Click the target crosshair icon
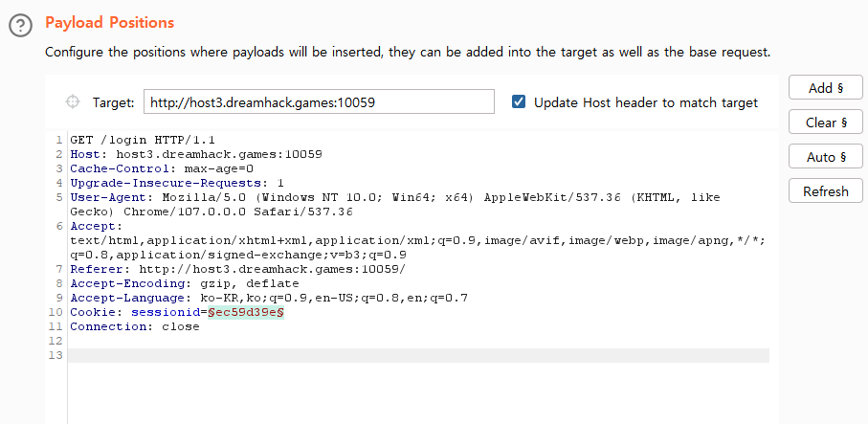Screen dimensions: 868x424 pyautogui.click(x=73, y=101)
